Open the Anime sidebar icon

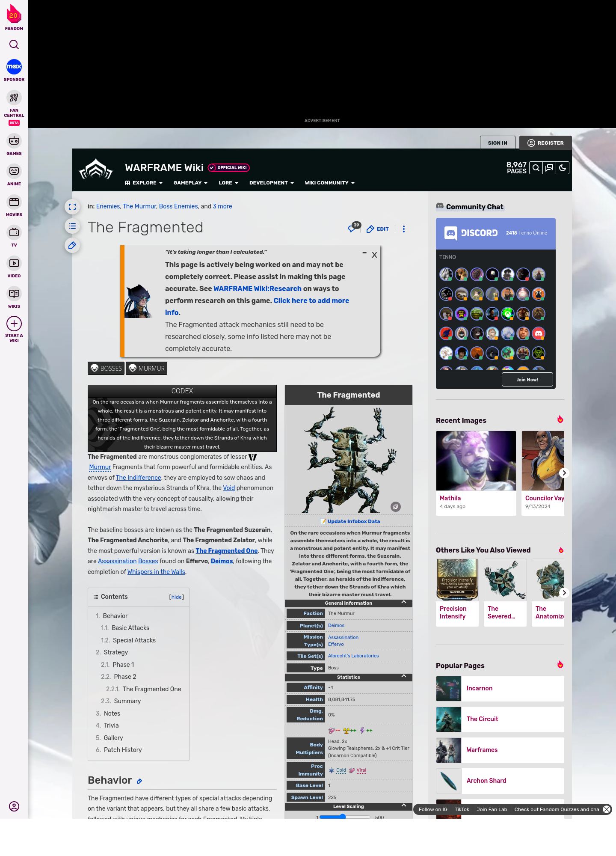point(14,171)
